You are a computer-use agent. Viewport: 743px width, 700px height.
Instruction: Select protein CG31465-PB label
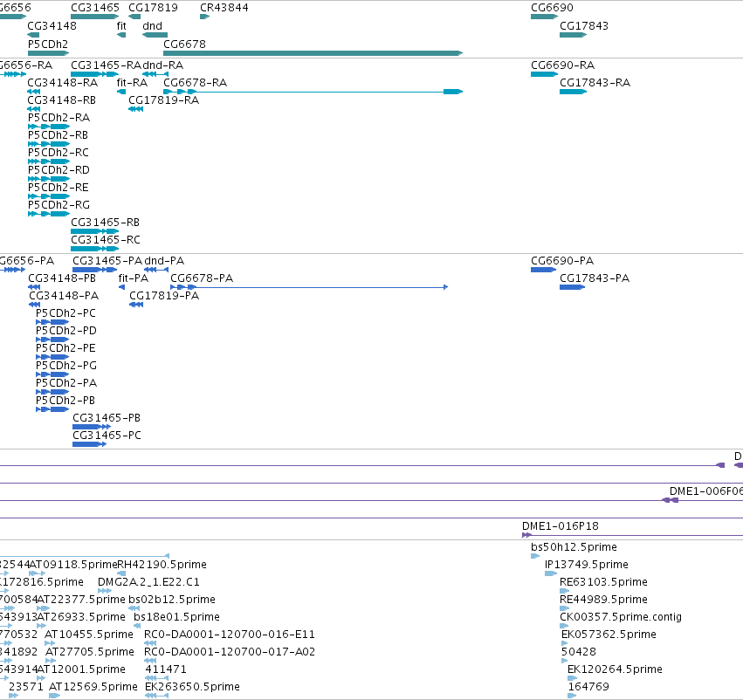pos(107,418)
